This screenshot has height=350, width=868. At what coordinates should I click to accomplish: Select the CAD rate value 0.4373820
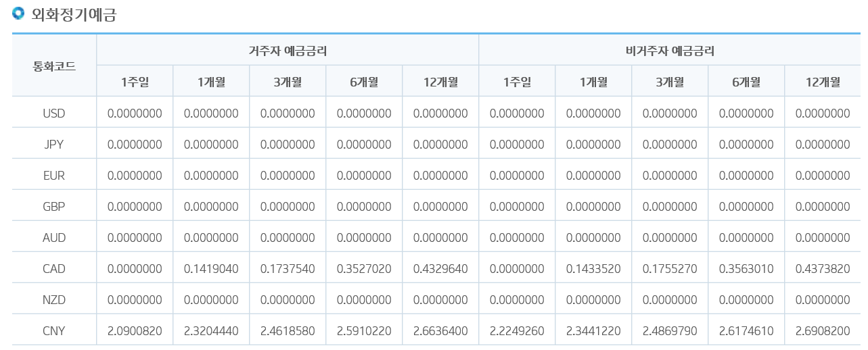[x=823, y=268]
